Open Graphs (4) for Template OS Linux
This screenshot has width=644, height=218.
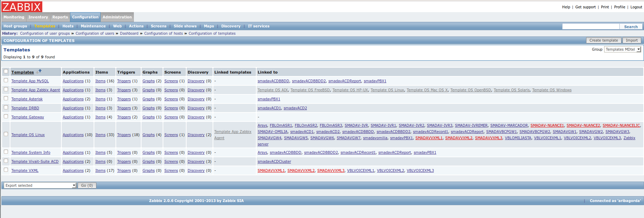coord(148,135)
